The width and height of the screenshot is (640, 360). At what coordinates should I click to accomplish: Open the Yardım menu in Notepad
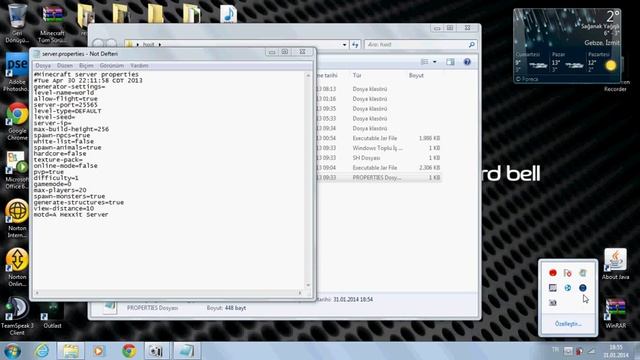point(139,65)
